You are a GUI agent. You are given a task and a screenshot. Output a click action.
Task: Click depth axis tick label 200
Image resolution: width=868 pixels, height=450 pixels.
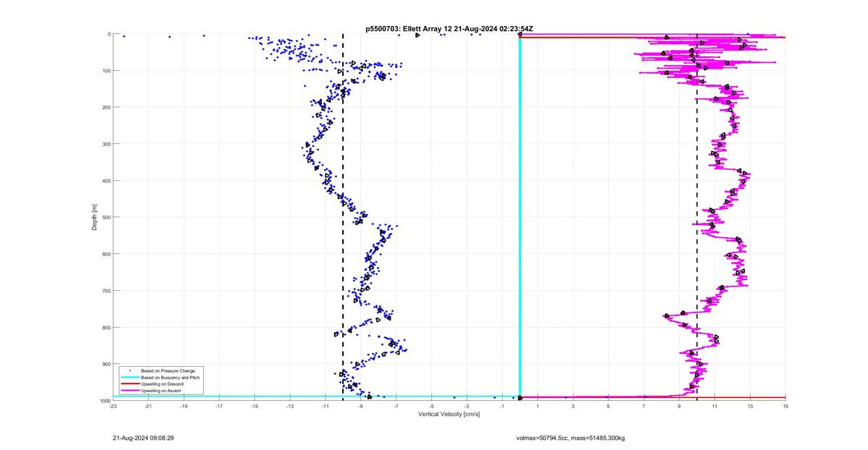coord(106,107)
